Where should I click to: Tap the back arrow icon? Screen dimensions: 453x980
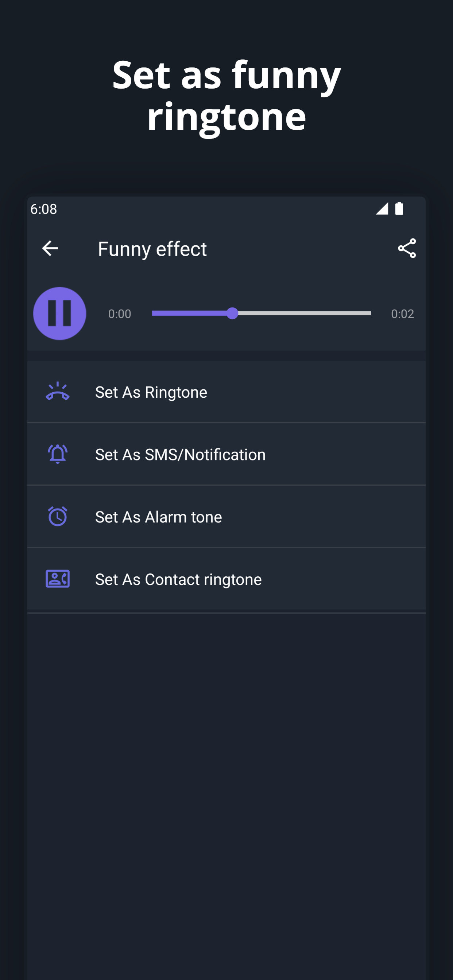pos(50,248)
